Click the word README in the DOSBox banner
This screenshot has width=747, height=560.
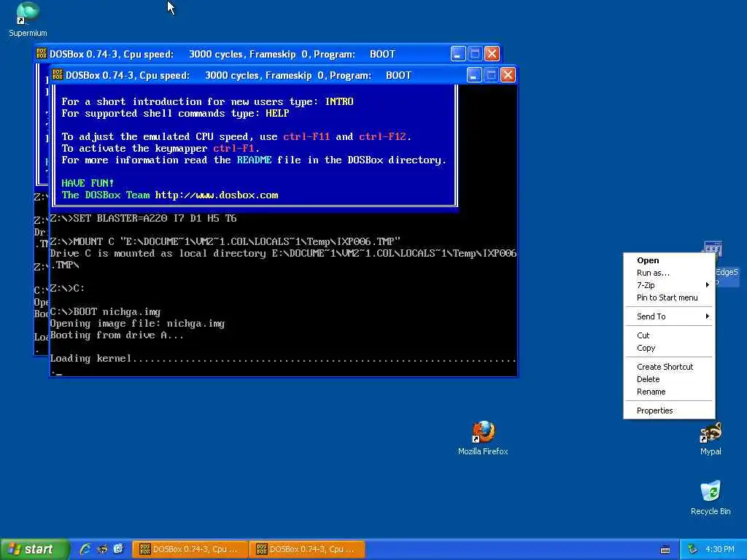255,160
